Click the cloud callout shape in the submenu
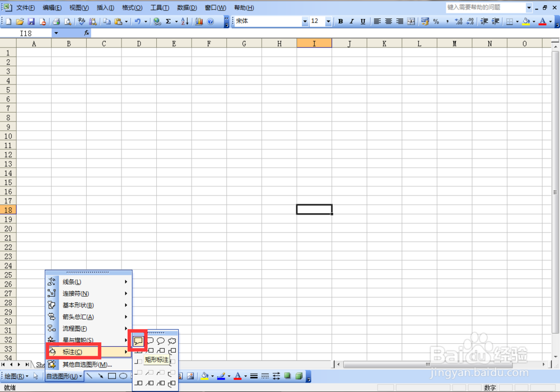The height and width of the screenshot is (392, 560). 172,340
